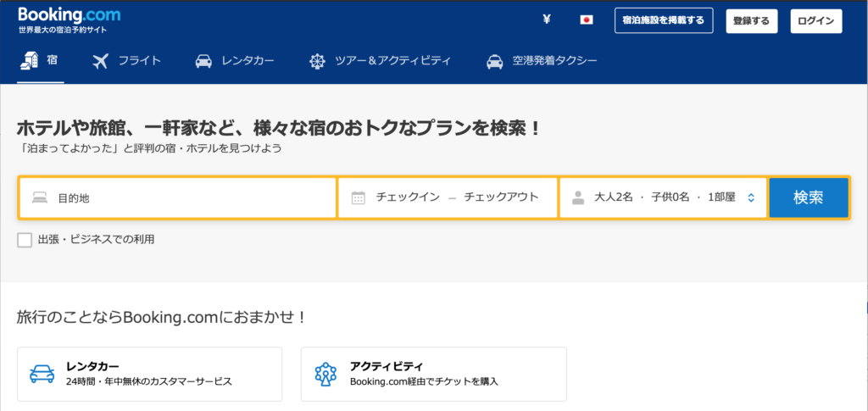
Task: Click the ログイン button
Action: 815,20
